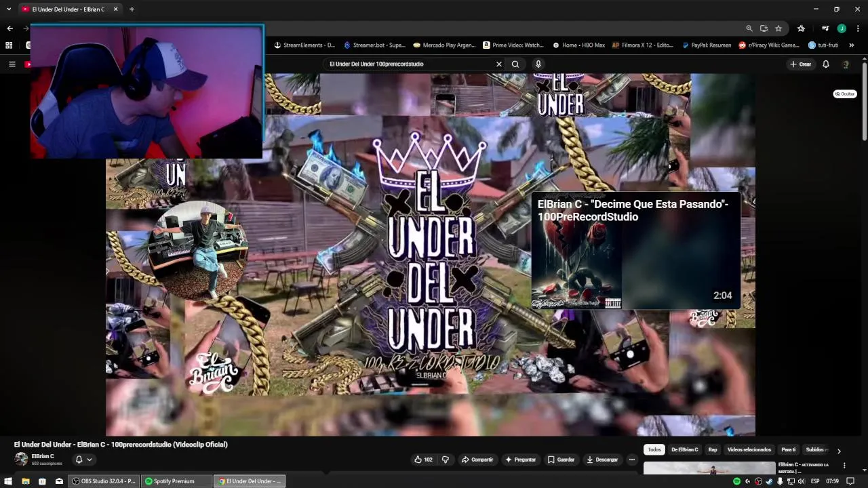This screenshot has width=868, height=488.
Task: Open the Prime Video bookmark
Action: [x=513, y=45]
